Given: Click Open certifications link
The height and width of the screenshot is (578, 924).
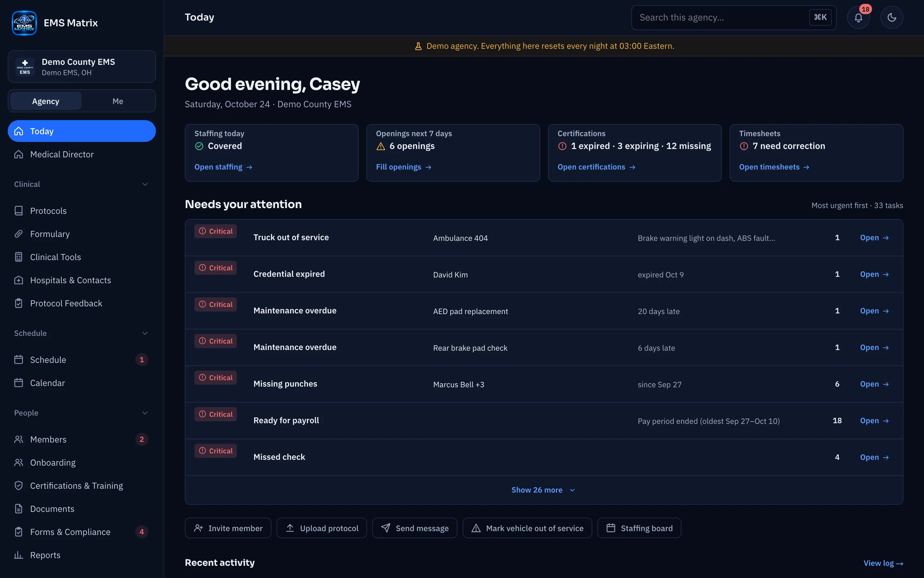Looking at the screenshot, I should tap(596, 167).
